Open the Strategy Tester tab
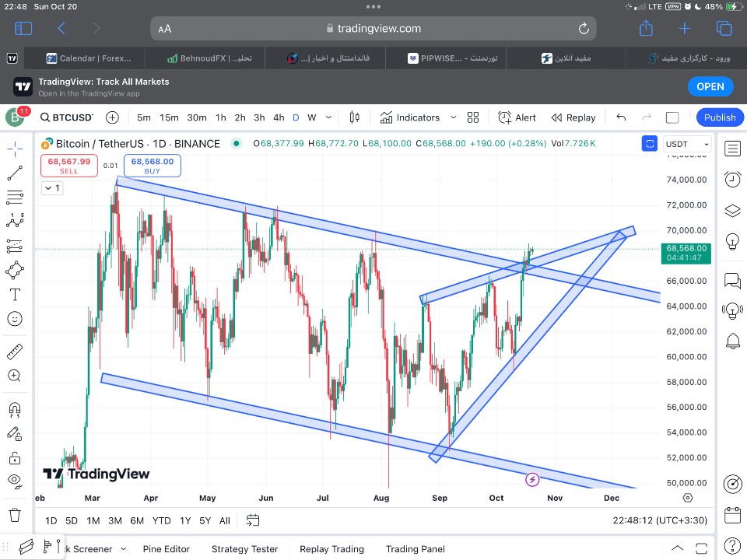747x560 pixels. (x=244, y=549)
